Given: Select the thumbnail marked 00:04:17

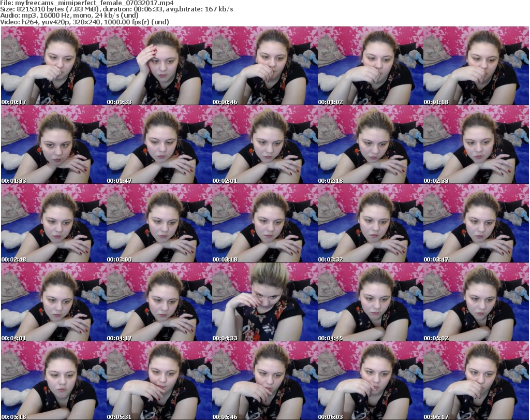Looking at the screenshot, I should tap(159, 302).
